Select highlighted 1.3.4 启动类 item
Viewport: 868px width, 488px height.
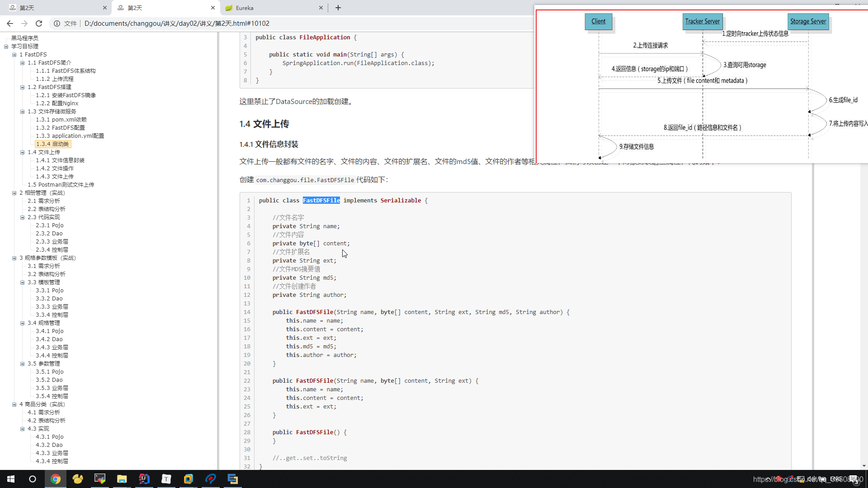(53, 144)
